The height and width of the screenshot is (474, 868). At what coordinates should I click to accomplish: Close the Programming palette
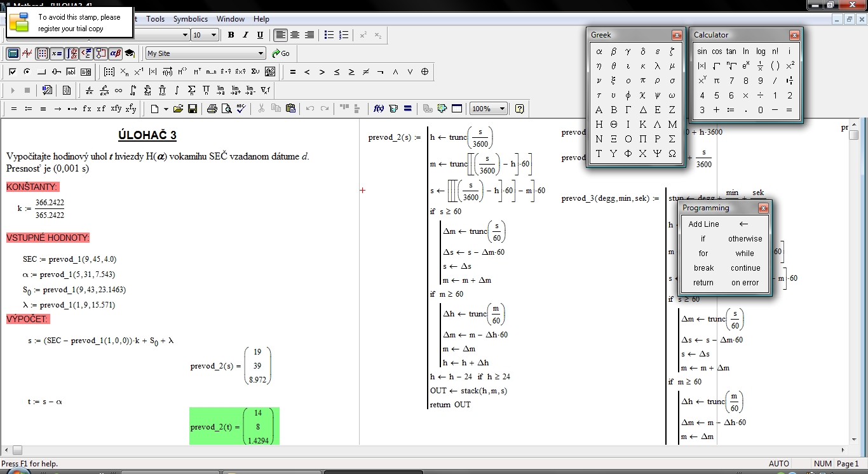click(x=764, y=208)
